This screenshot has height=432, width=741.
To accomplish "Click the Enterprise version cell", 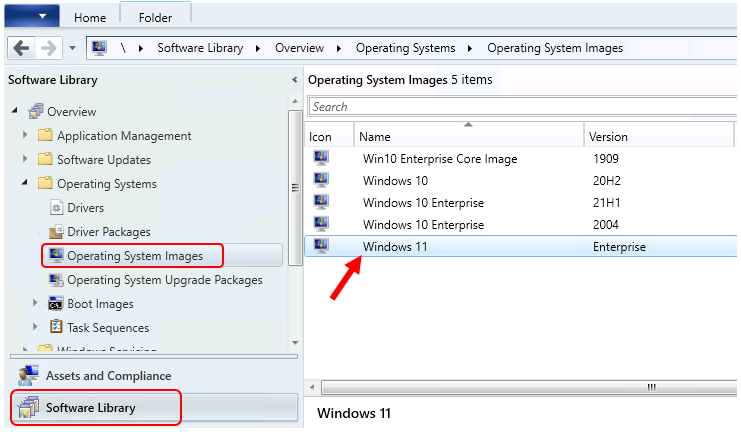I will tap(619, 247).
